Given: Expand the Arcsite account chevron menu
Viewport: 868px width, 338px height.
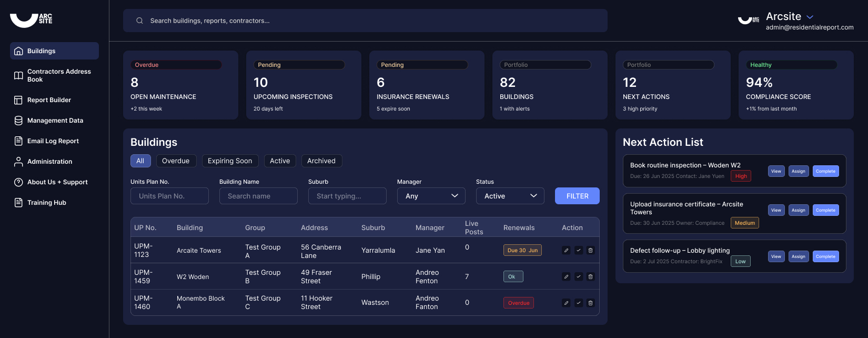Looking at the screenshot, I should [810, 17].
